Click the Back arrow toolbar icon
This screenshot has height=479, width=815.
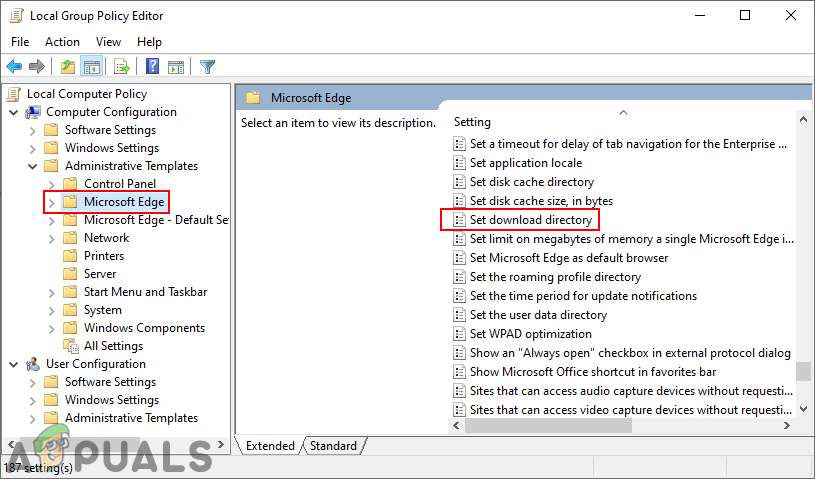[x=14, y=67]
